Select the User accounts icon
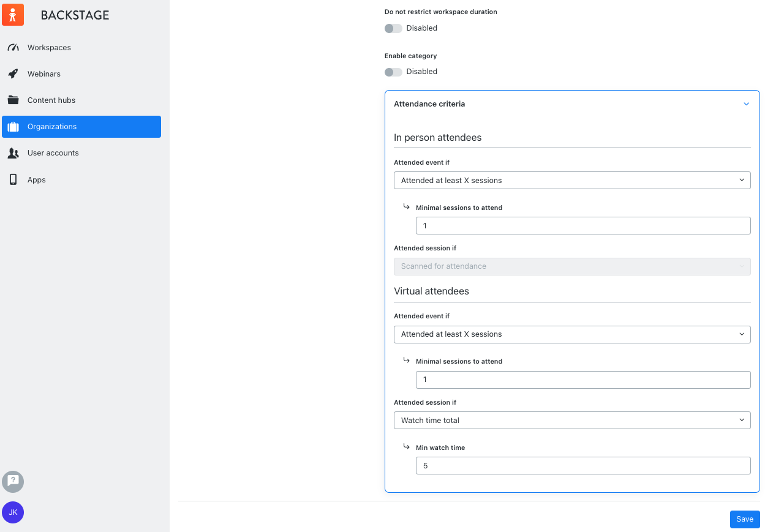Image resolution: width=765 pixels, height=532 pixels. click(x=13, y=152)
